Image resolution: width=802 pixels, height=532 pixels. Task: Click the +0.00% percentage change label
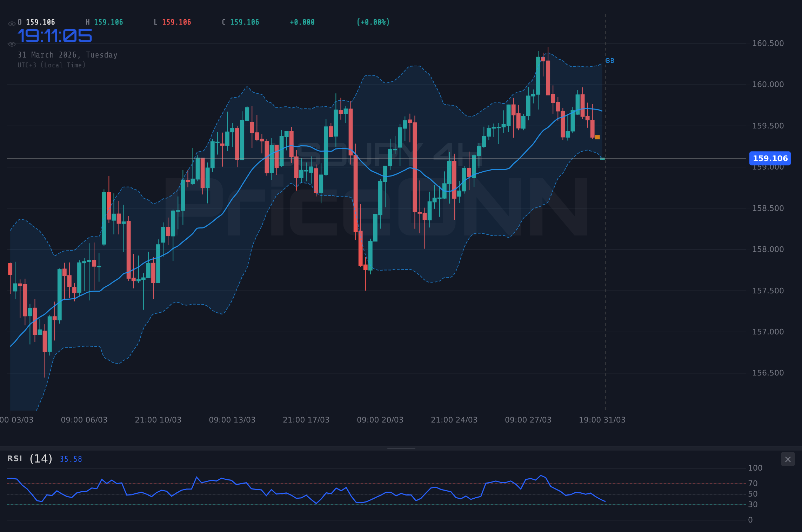click(373, 22)
